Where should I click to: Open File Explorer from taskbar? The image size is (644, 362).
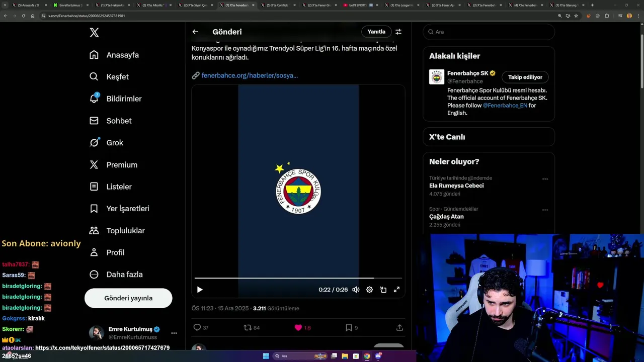pos(345,356)
